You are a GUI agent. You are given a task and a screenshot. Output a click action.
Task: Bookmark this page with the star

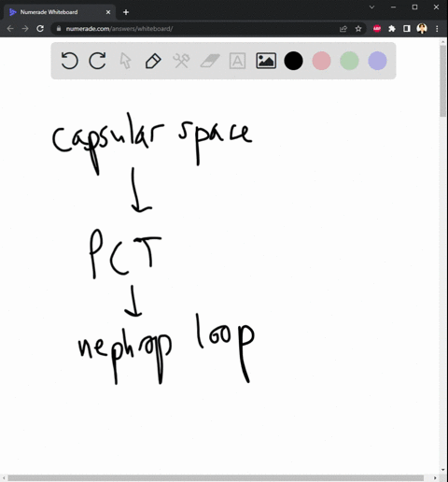coord(358,29)
